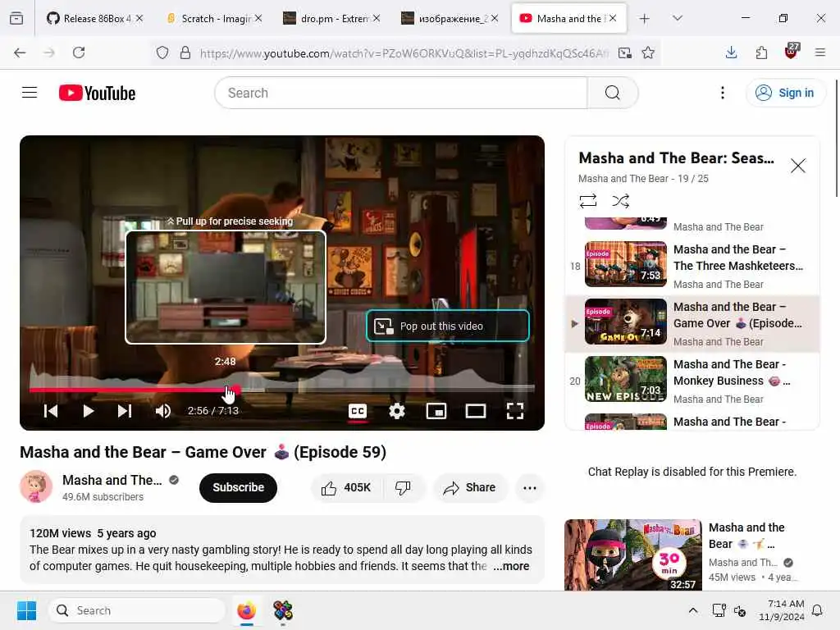Go back to previous page
Viewport: 840px width, 630px height.
tap(20, 52)
